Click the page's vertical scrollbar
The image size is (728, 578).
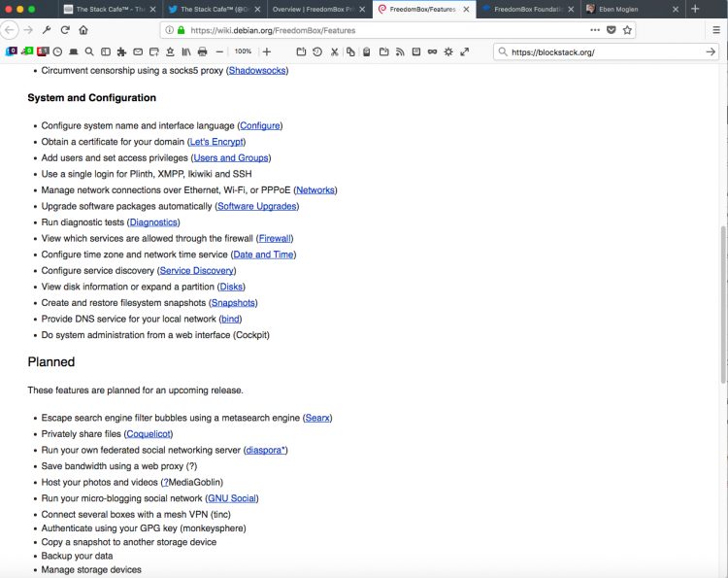pos(723,305)
